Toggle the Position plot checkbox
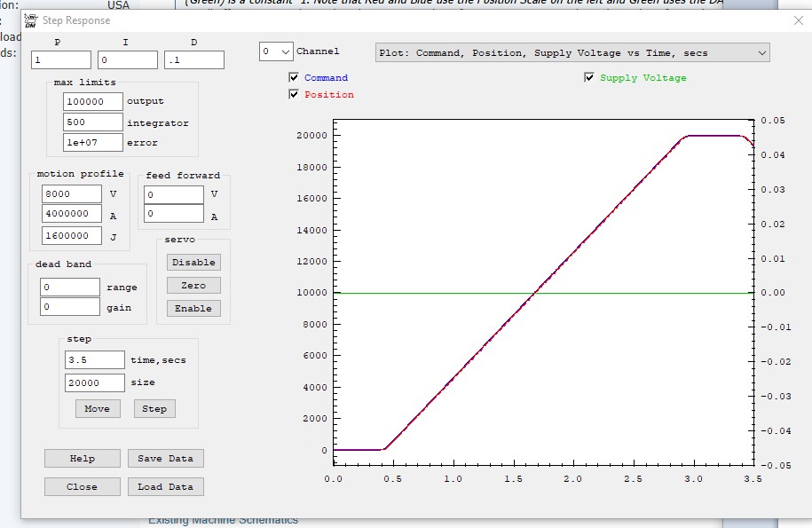 click(295, 94)
